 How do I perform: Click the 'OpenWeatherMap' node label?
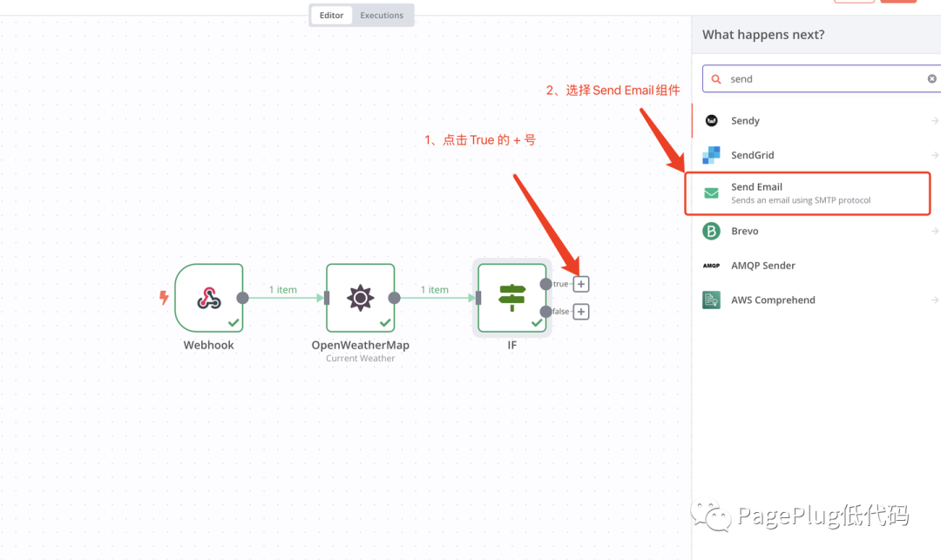pyautogui.click(x=360, y=346)
